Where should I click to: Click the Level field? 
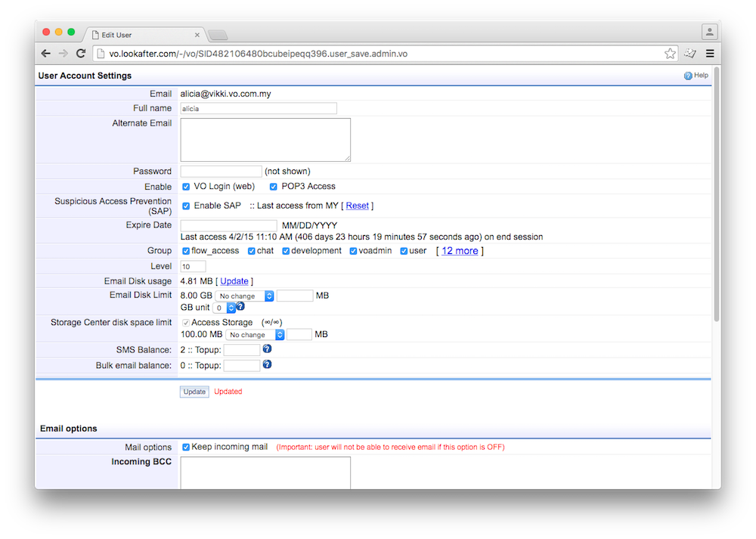pyautogui.click(x=193, y=266)
